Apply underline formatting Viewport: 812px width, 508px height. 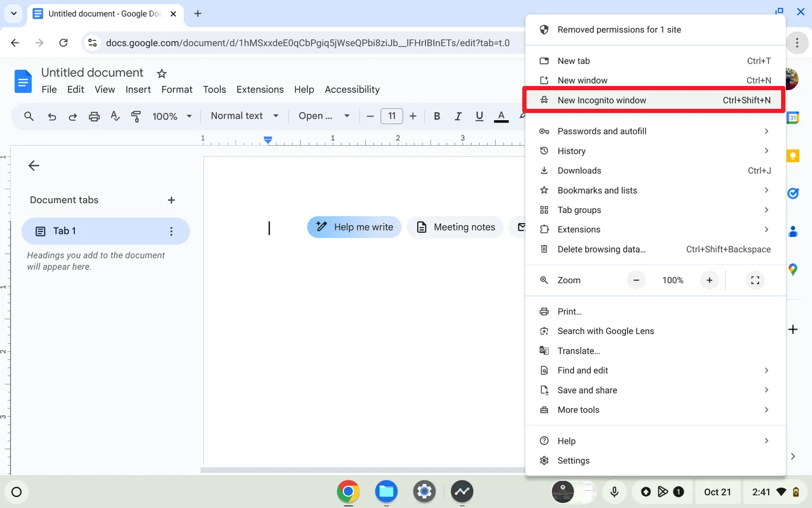(479, 116)
